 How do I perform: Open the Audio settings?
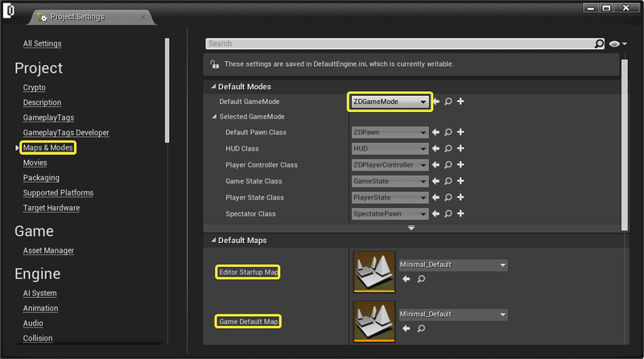33,324
